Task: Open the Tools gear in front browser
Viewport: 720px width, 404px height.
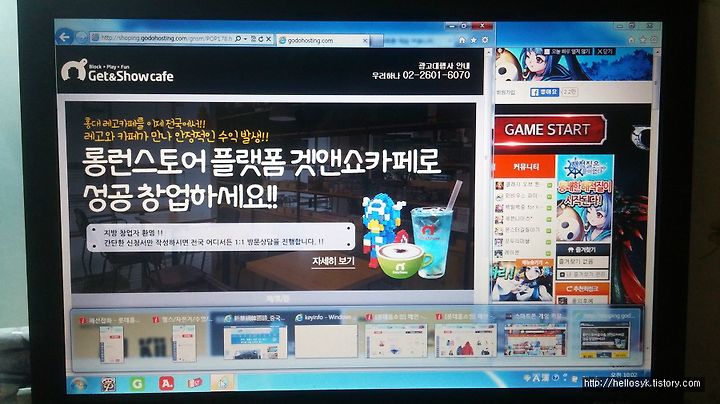Action: [x=485, y=40]
